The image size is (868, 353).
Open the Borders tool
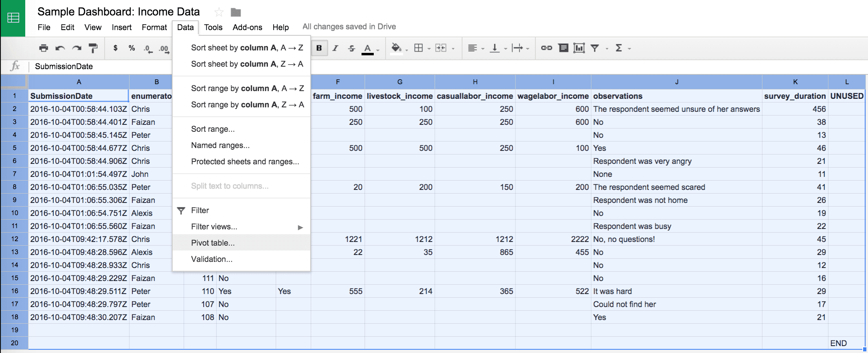419,48
